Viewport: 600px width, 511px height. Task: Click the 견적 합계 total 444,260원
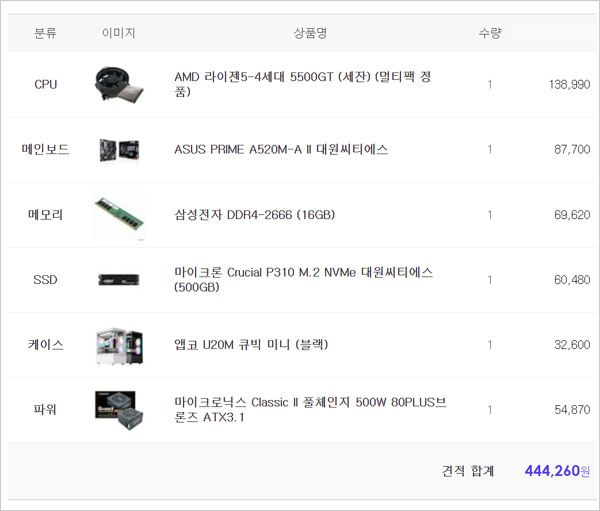coord(556,471)
